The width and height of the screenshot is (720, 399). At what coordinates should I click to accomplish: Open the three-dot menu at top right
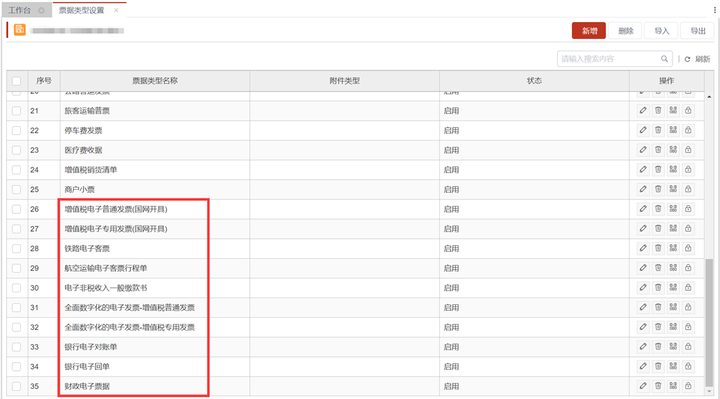[715, 10]
